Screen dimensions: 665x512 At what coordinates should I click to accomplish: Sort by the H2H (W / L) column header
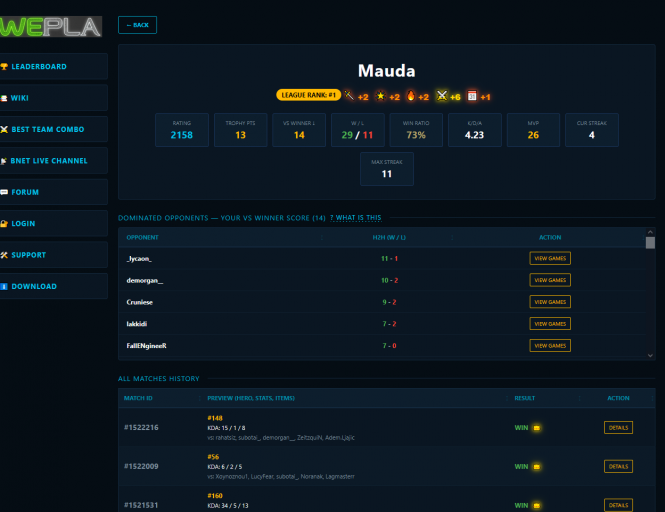[x=389, y=238]
